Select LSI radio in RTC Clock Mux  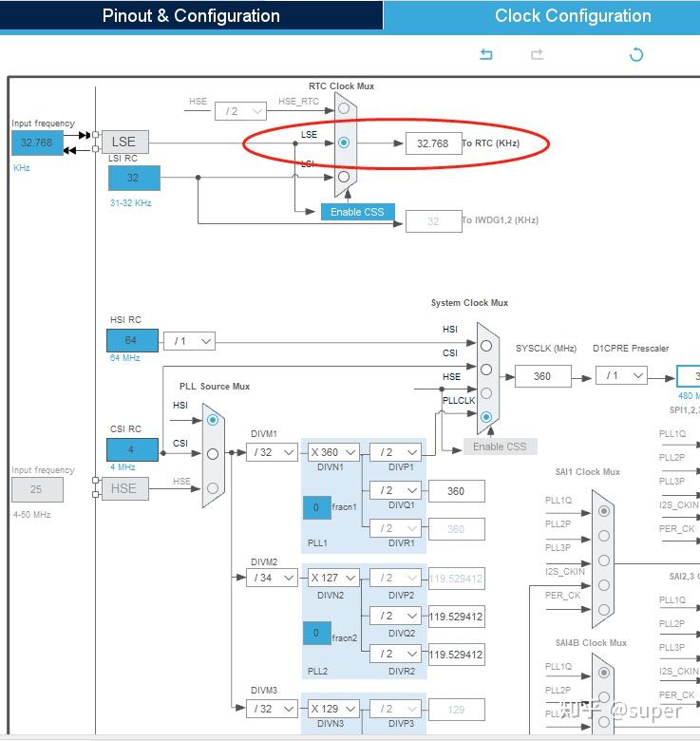344,177
